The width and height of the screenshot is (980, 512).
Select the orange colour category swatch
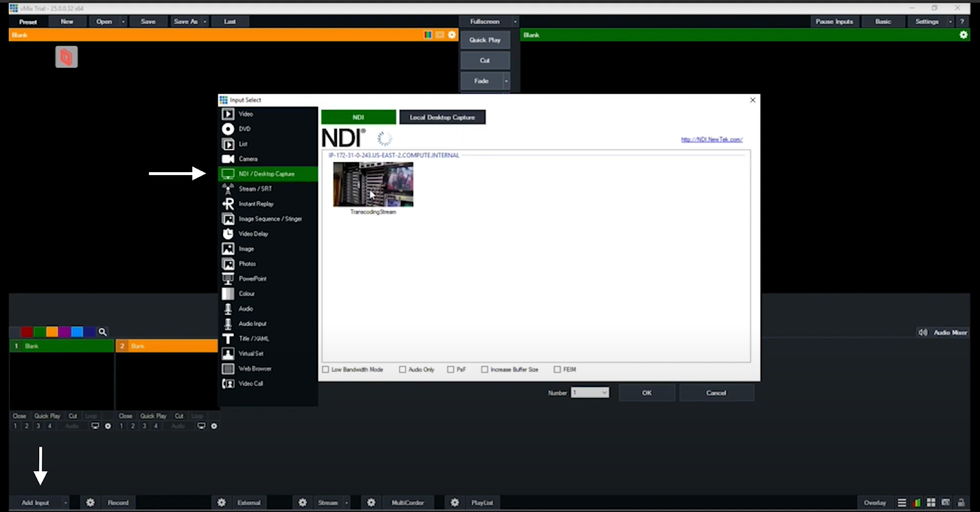(52, 332)
